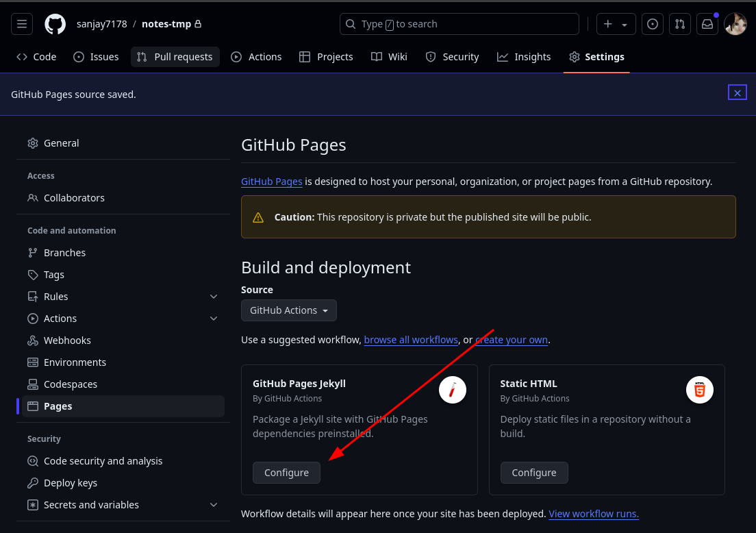756x533 pixels.
Task: Configure the Static HTML workflow
Action: coord(533,473)
